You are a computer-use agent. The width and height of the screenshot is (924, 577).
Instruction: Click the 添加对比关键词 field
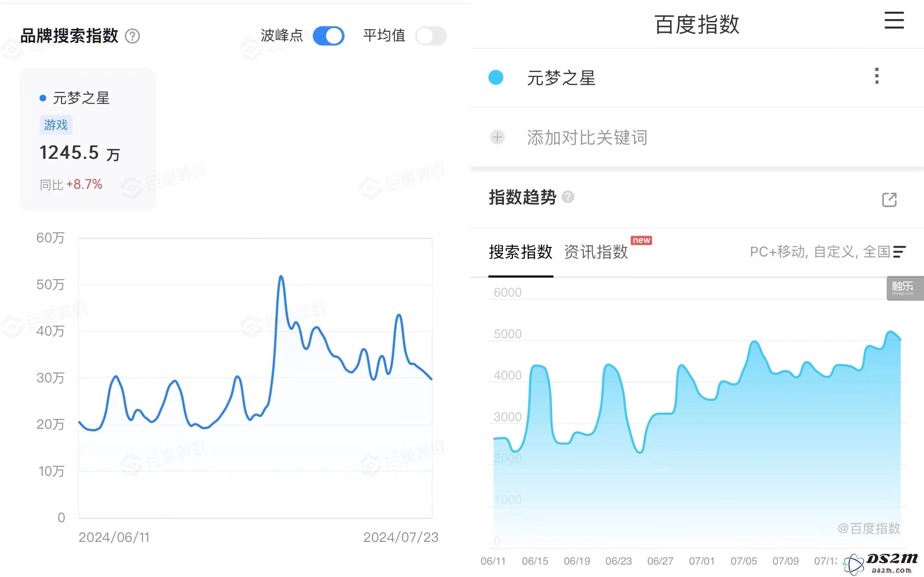tap(587, 137)
